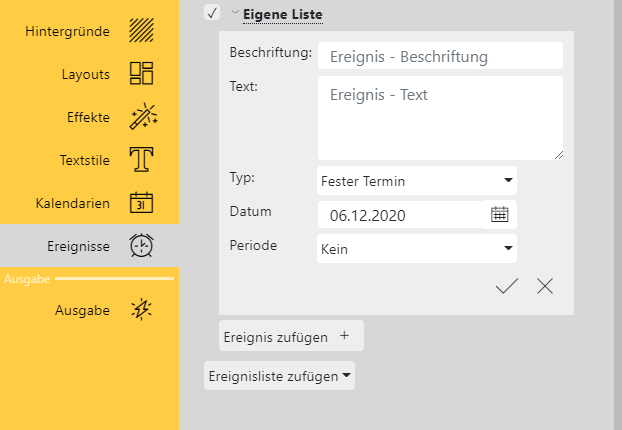Switch to the Layouts sidebar tab
The height and width of the screenshot is (430, 622).
pyautogui.click(x=85, y=74)
